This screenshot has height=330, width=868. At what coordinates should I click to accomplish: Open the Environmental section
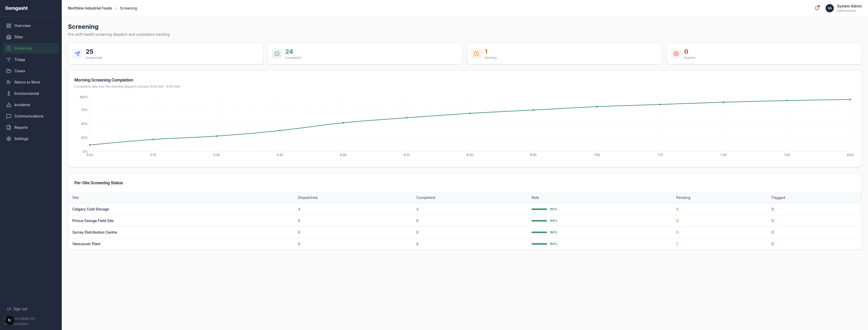click(x=31, y=94)
